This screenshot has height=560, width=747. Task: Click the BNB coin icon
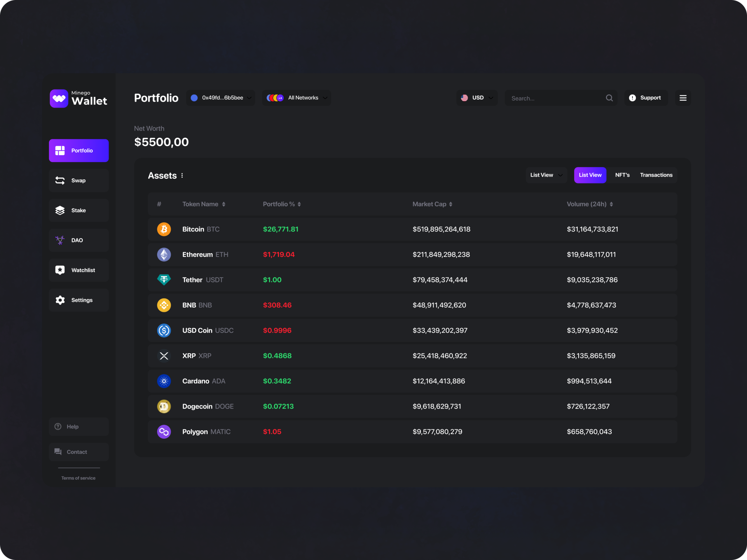pyautogui.click(x=164, y=305)
